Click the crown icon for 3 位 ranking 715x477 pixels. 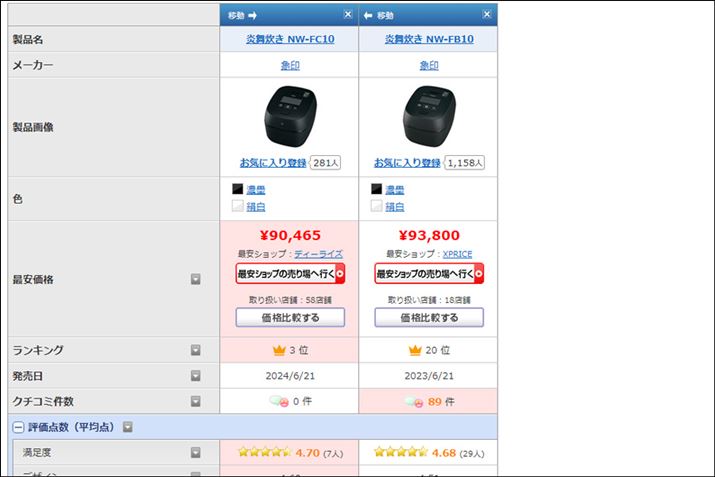click(x=279, y=350)
